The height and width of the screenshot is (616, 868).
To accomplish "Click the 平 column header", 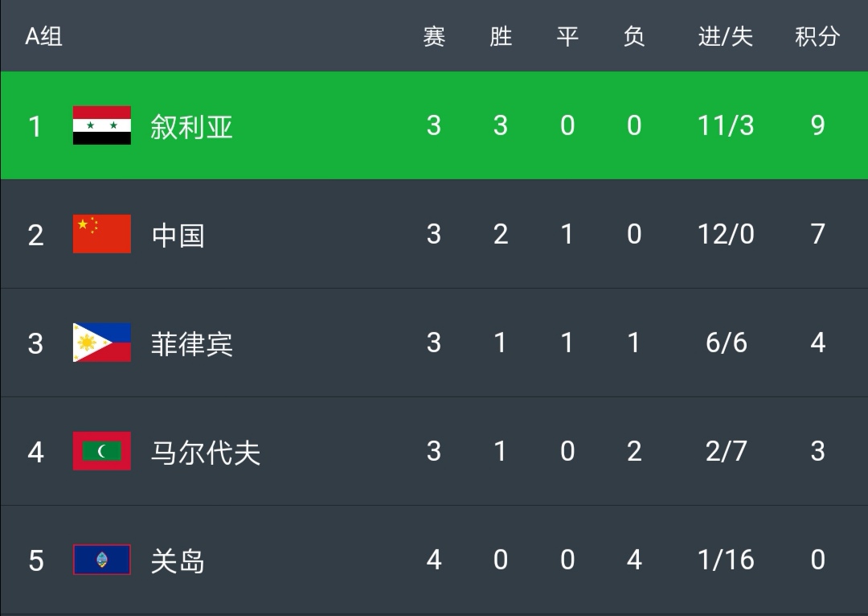I will click(x=567, y=37).
